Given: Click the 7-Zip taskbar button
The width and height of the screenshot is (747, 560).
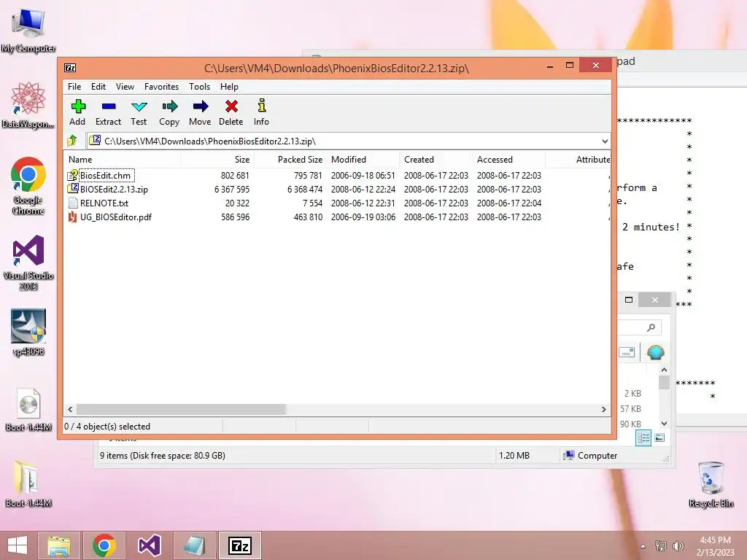Looking at the screenshot, I should click(239, 545).
